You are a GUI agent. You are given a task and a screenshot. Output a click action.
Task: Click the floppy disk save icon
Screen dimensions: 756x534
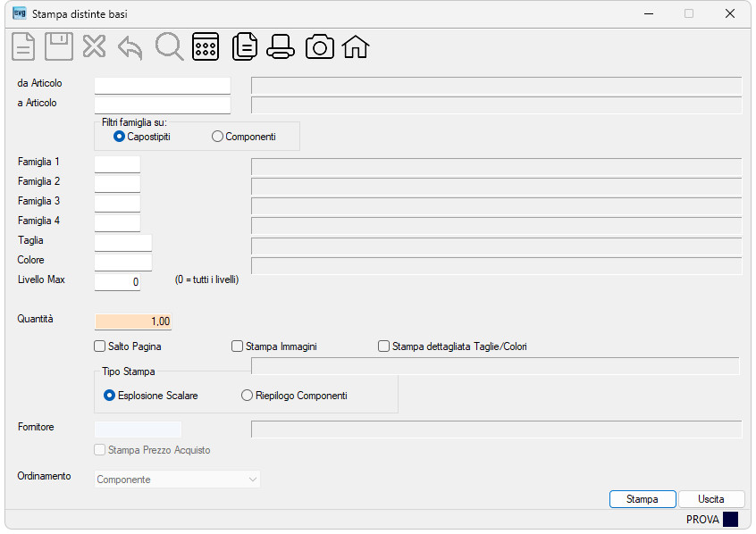tap(59, 46)
